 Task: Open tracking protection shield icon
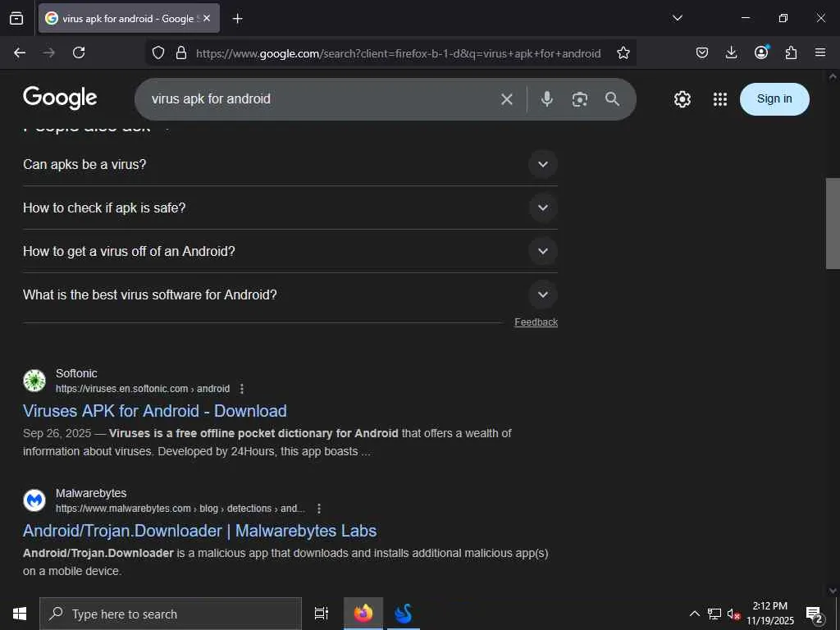(158, 52)
